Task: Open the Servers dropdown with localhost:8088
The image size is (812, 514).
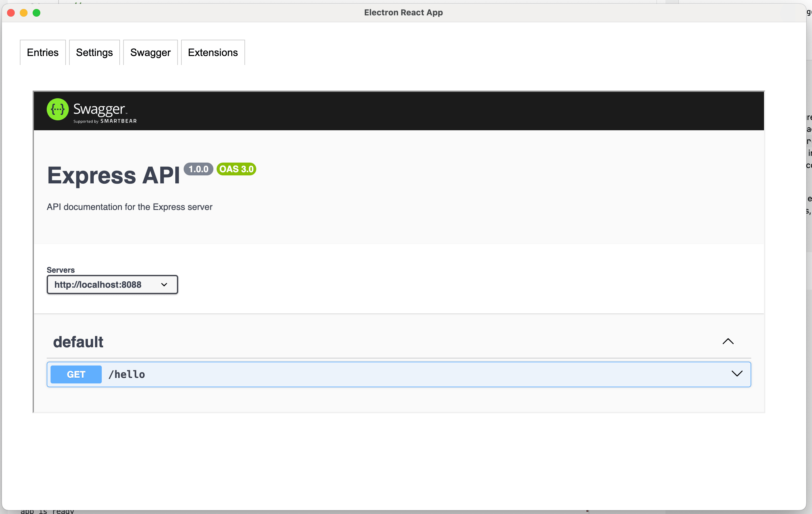Action: click(x=112, y=285)
